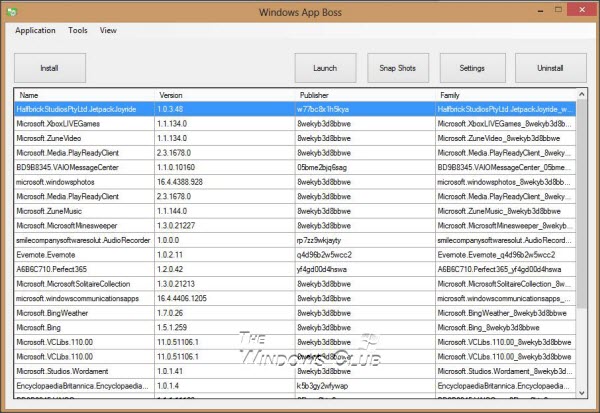Click version 1.2.0.42 cell
The width and height of the screenshot is (600, 413).
(x=225, y=269)
